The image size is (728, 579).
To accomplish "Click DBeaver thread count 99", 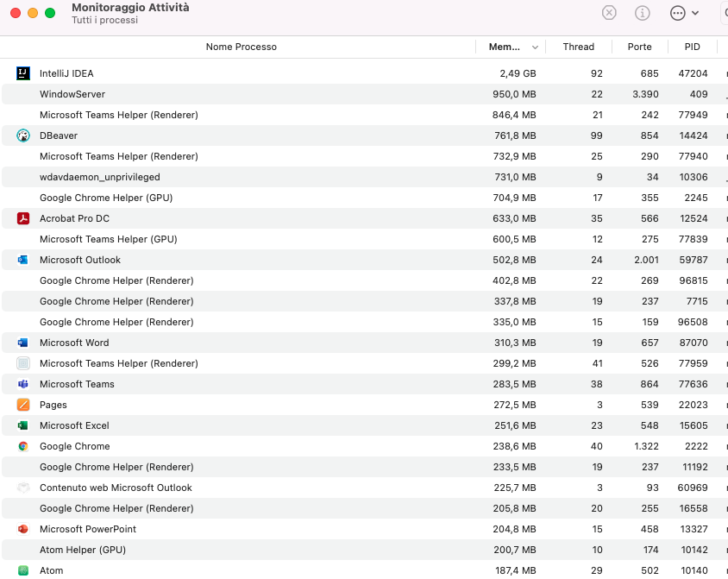I will coord(597,135).
